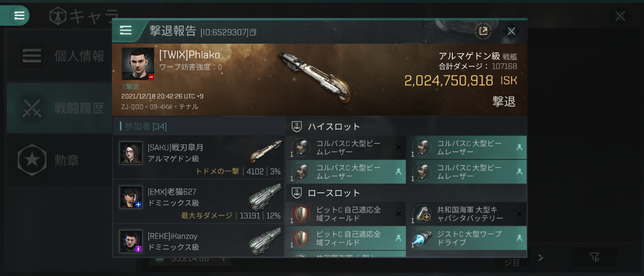Image resolution: width=644 pixels, height=276 pixels.
Task: Click the high slot section shield icon
Action: [297, 126]
